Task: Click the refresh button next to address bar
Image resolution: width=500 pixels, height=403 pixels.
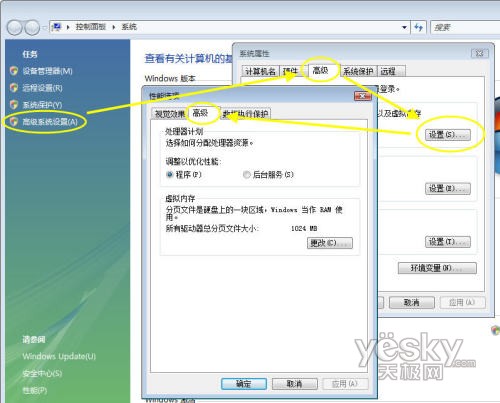Action: 419,27
